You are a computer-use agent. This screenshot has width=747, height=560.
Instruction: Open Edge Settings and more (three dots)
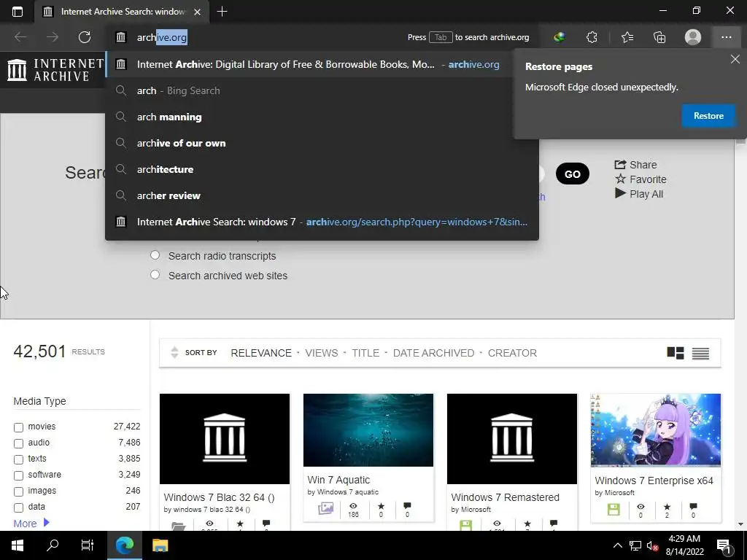click(x=726, y=37)
